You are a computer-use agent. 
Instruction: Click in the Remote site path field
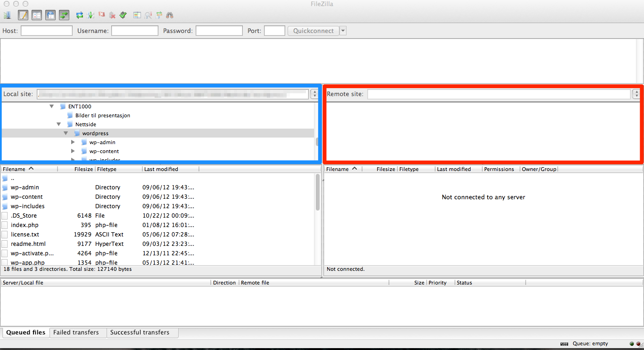[x=499, y=94]
